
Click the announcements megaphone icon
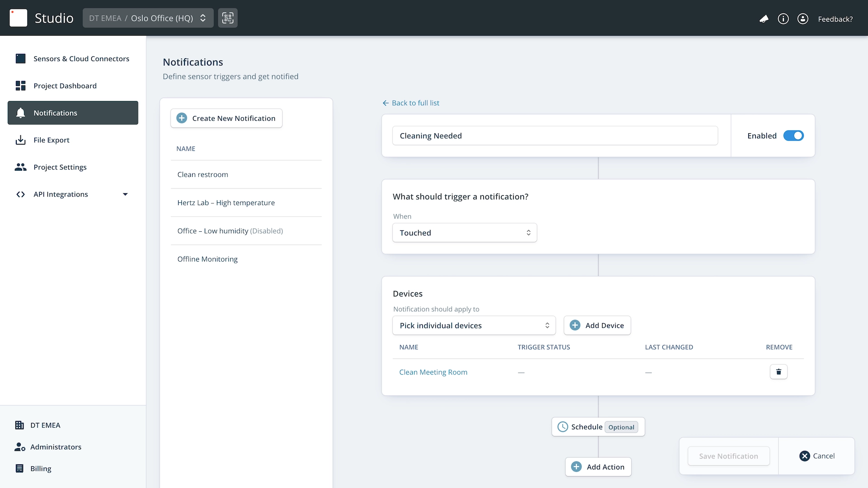point(764,19)
